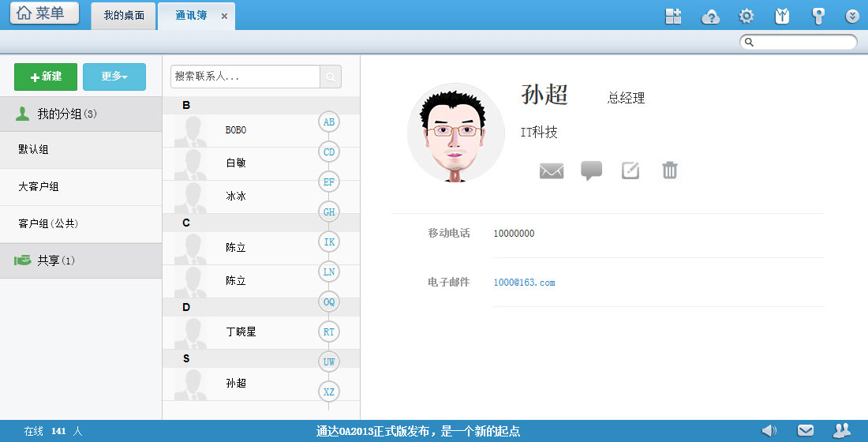
Task: Focus the 搜索联系人 search input field
Action: [x=245, y=77]
